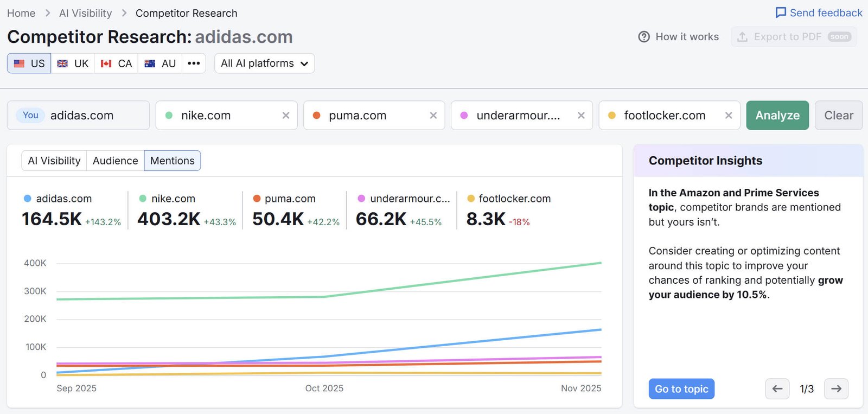
Task: Click the 66.2K underarmour mentions value
Action: 381,219
